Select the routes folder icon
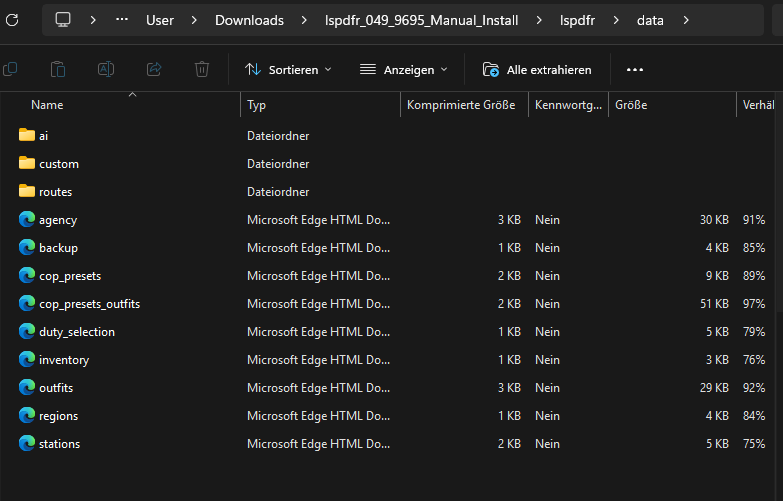 click(x=27, y=191)
